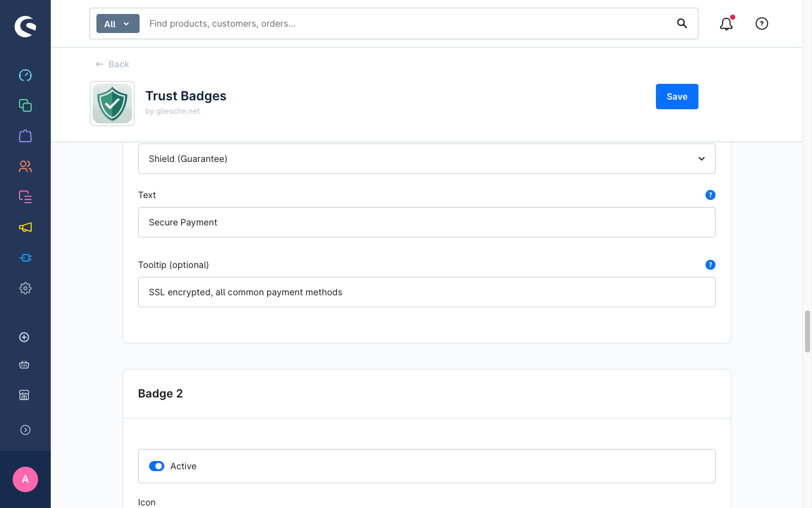Image resolution: width=812 pixels, height=508 pixels.
Task: Open the Catalogues sidebar icon
Action: [x=25, y=105]
